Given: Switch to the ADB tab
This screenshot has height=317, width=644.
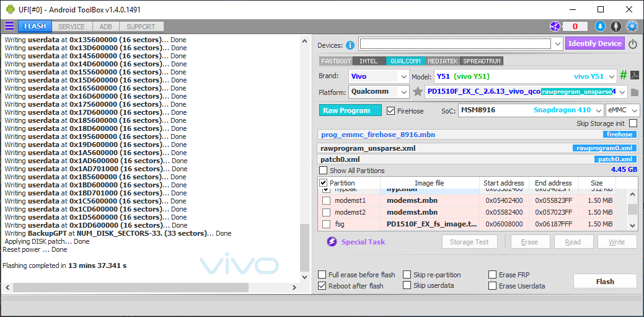Looking at the screenshot, I should point(105,27).
